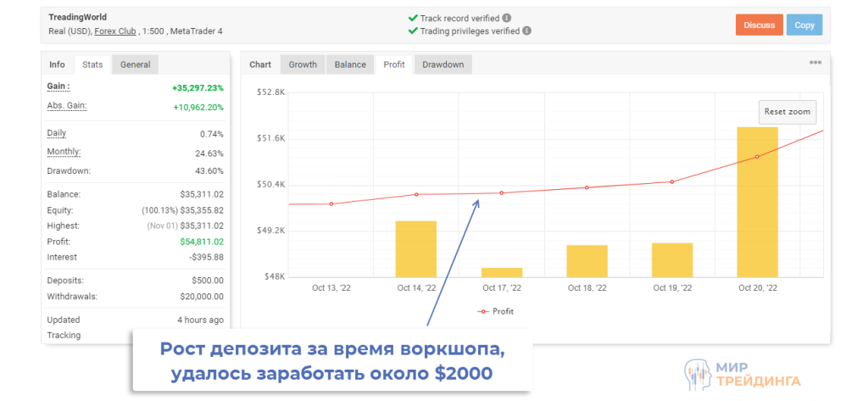Click the Gain label in Stats

click(x=58, y=86)
